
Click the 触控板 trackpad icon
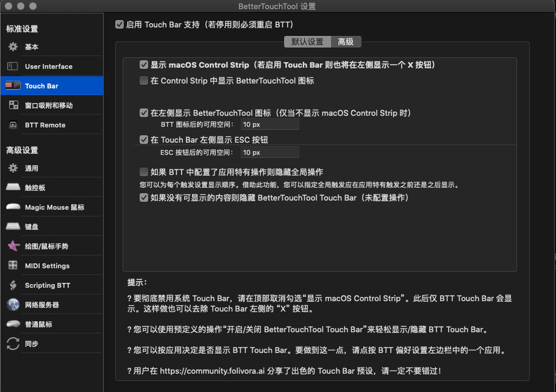click(13, 188)
